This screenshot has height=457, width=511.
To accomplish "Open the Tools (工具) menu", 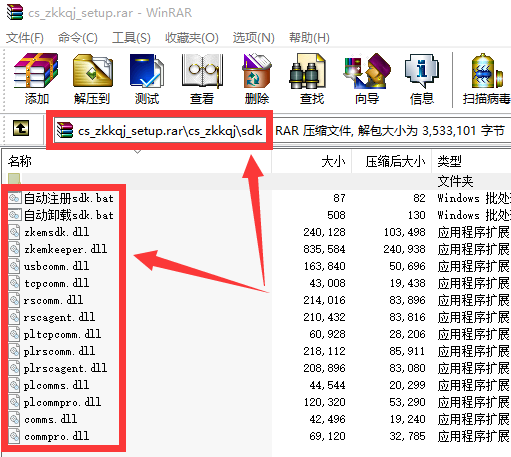I will 131,38.
